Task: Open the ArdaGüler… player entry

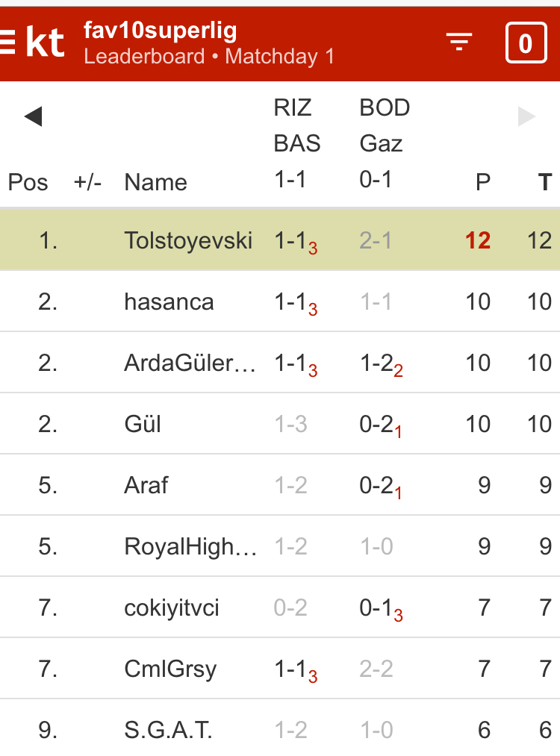Action: click(190, 363)
